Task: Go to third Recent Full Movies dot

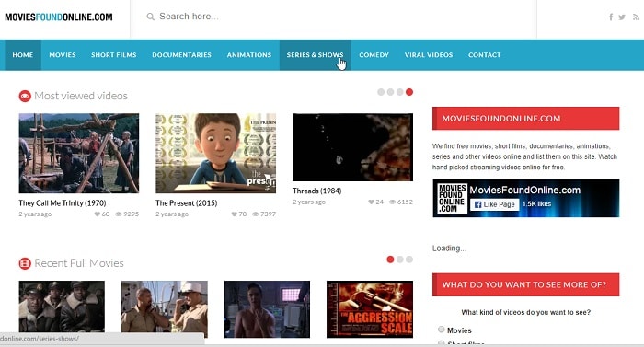Action: pyautogui.click(x=409, y=260)
